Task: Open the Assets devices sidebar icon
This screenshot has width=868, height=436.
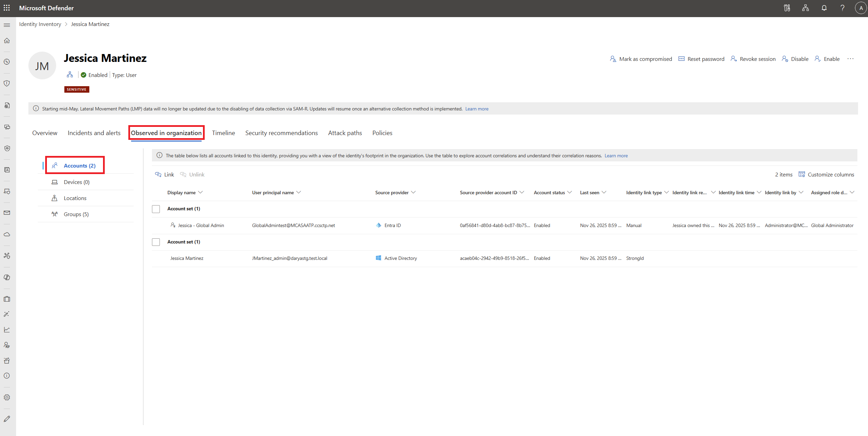Action: coord(7,127)
